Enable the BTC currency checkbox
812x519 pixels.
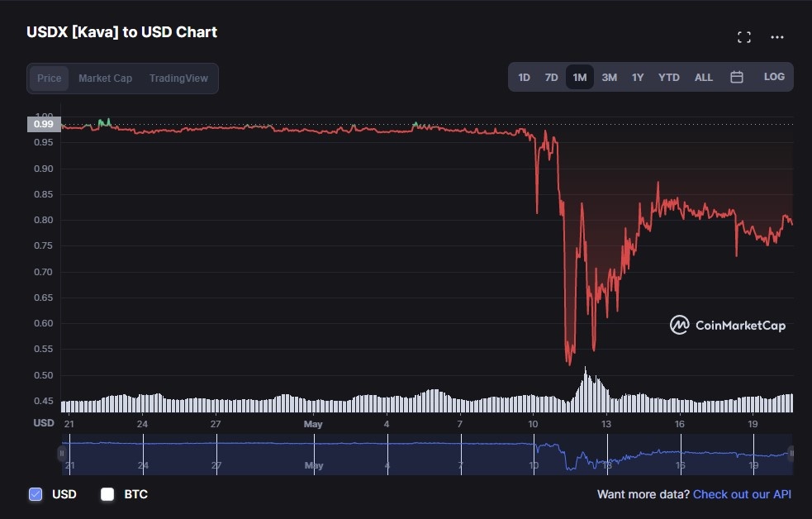pos(107,493)
